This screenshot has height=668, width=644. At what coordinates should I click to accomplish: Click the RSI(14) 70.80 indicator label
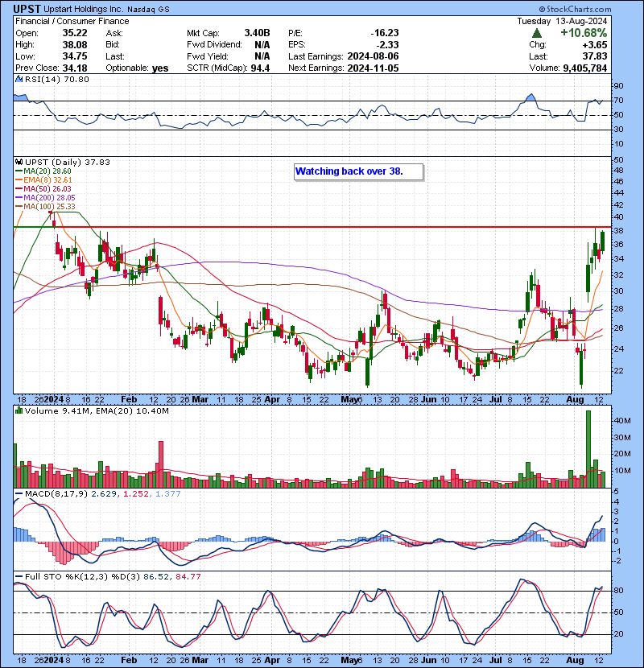pos(56,79)
